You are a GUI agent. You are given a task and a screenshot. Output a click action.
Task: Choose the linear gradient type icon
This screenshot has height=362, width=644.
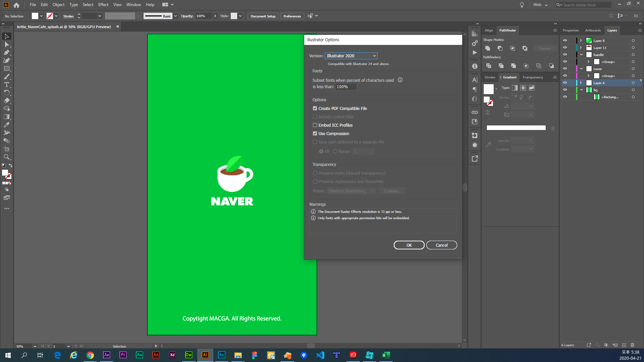(515, 88)
